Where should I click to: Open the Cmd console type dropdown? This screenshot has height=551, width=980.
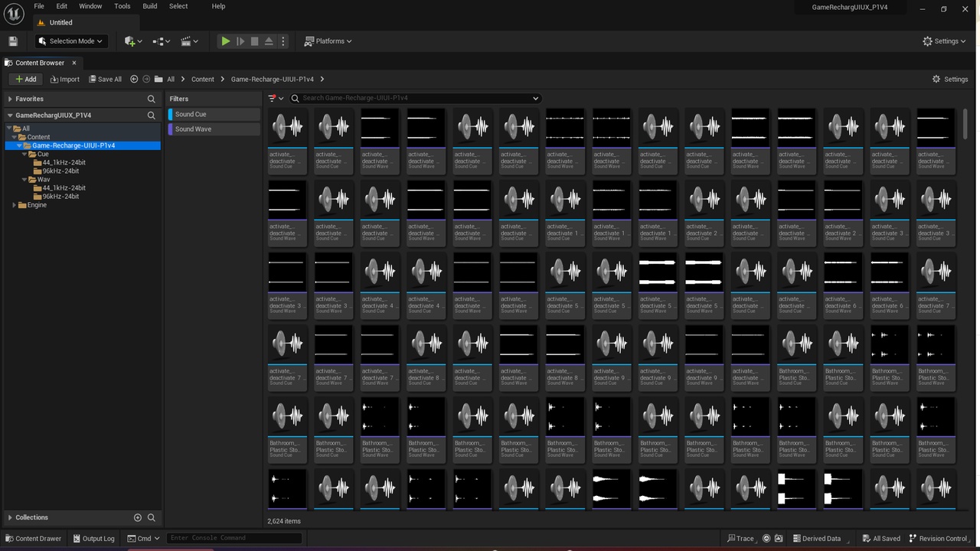pyautogui.click(x=143, y=538)
